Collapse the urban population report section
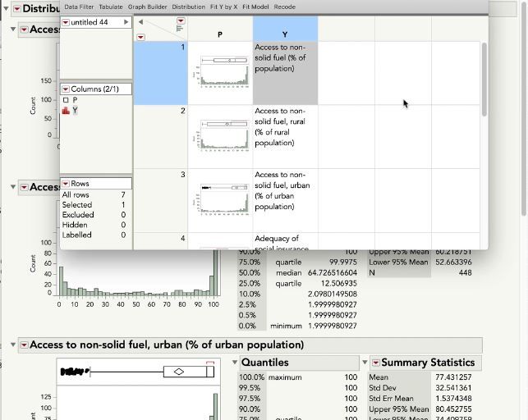The height and width of the screenshot is (420, 528). 13,345
